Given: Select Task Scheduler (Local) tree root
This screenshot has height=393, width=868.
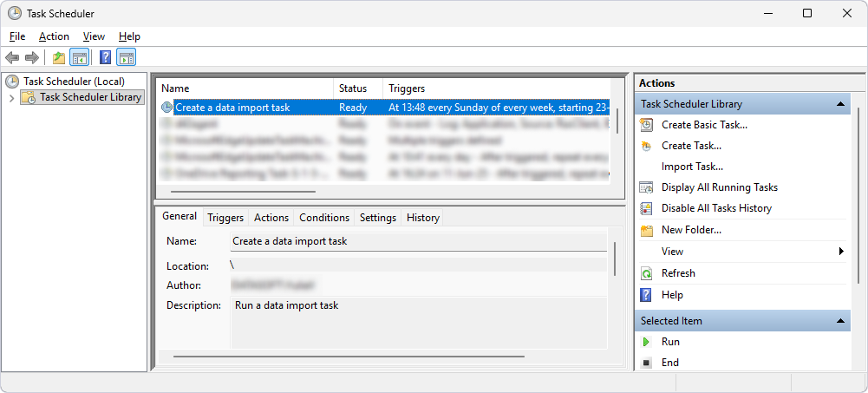Looking at the screenshot, I should pos(74,82).
